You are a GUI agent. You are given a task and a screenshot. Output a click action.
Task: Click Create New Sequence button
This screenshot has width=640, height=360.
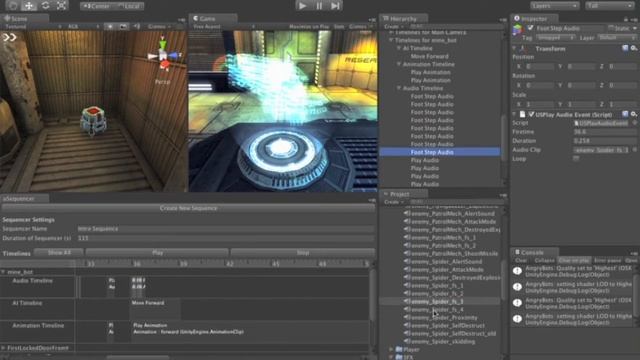(x=188, y=208)
